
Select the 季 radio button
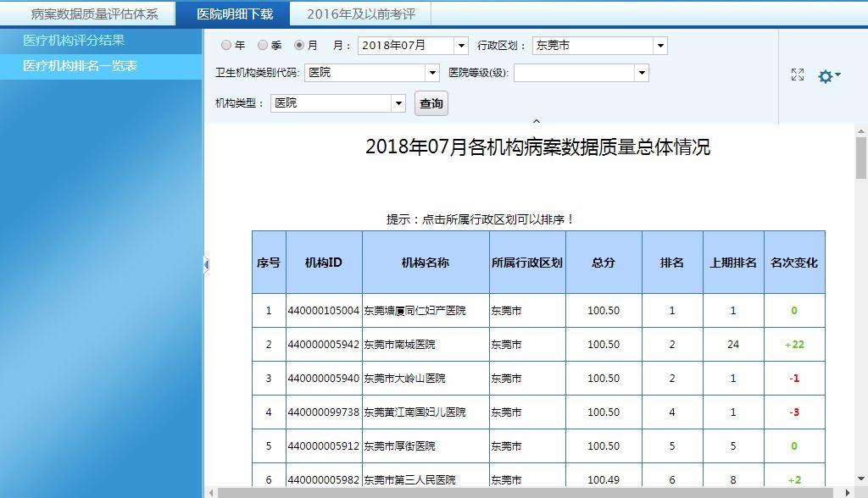coord(263,46)
